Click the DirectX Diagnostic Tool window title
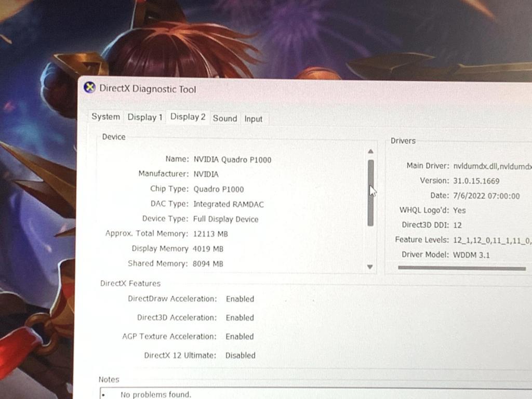This screenshot has height=399, width=532. (x=148, y=89)
